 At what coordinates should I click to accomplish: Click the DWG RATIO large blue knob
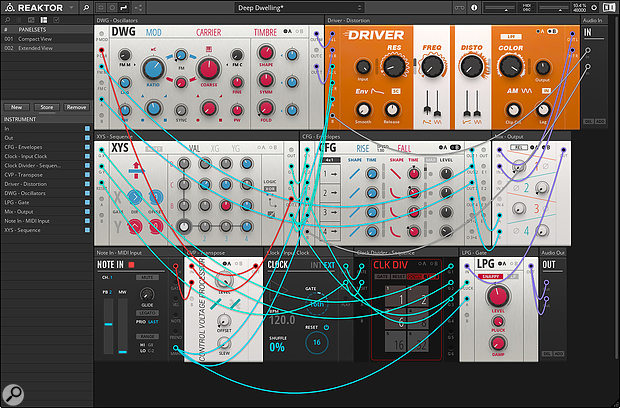(153, 68)
